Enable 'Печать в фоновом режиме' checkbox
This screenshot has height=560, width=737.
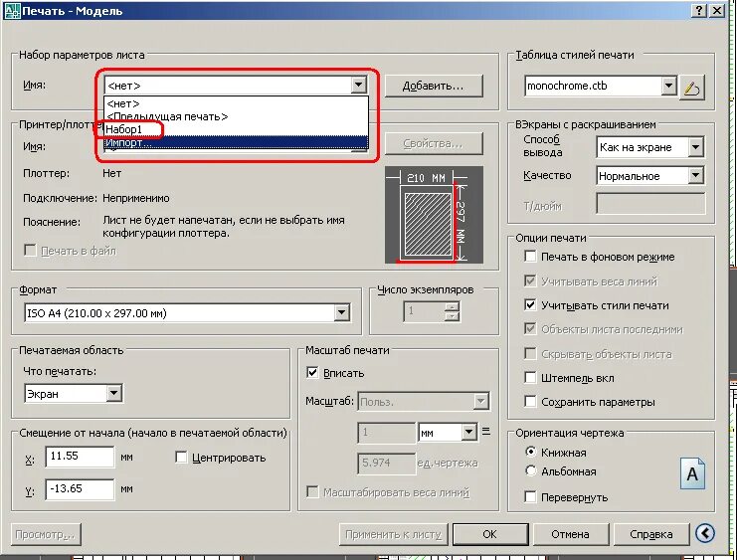[x=530, y=257]
